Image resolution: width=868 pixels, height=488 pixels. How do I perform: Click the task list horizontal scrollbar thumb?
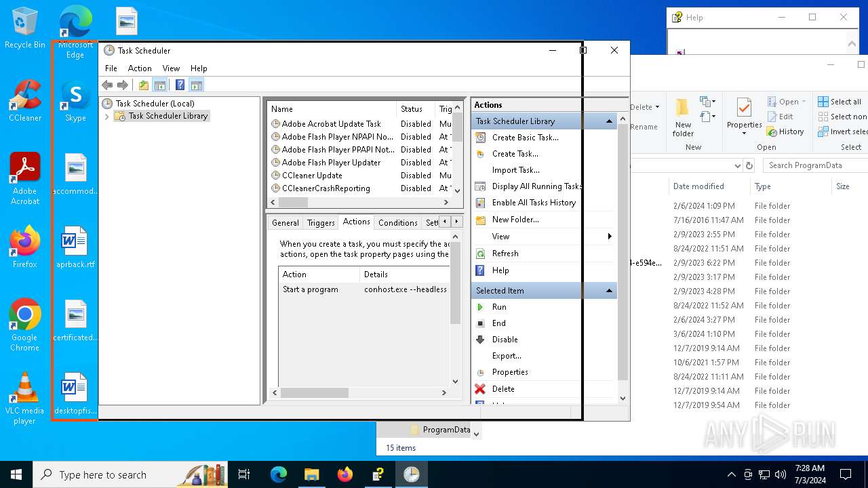pyautogui.click(x=293, y=202)
